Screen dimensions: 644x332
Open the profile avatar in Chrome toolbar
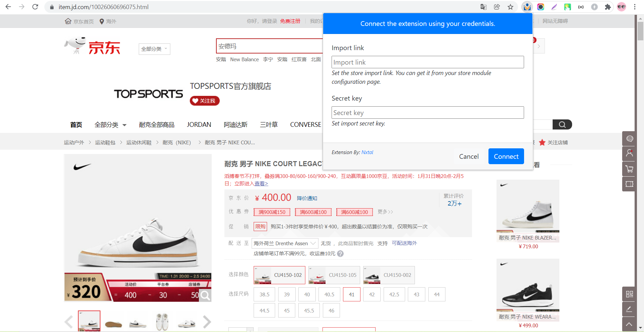click(x=621, y=7)
